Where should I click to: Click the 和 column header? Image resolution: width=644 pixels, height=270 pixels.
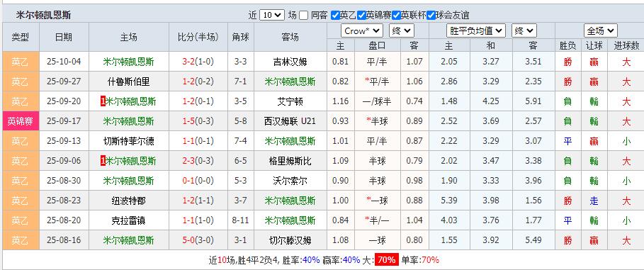(491, 45)
